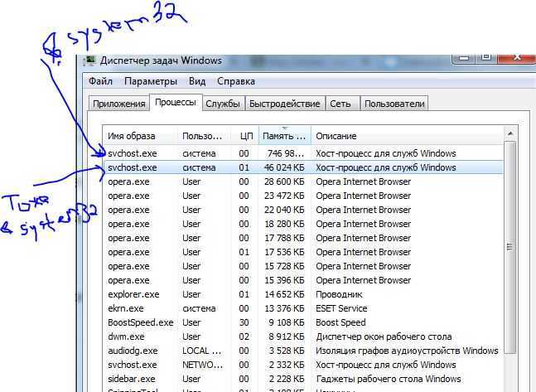
Task: Select opera.exe row with 18 280 КБ
Action: pos(303,224)
